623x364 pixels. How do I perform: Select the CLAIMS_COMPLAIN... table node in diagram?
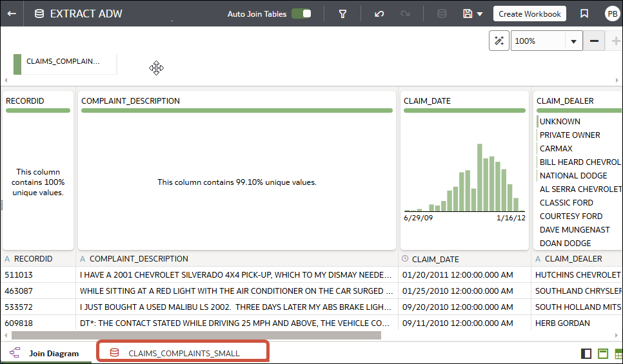[65, 64]
